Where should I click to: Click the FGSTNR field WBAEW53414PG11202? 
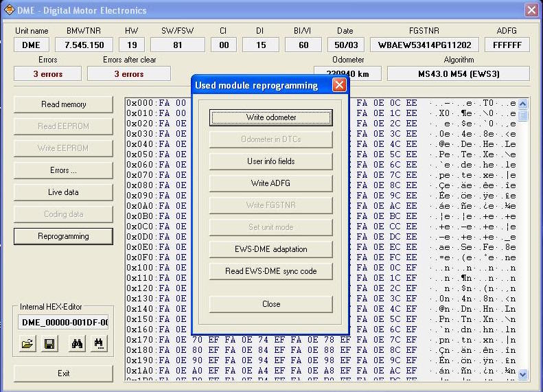424,45
